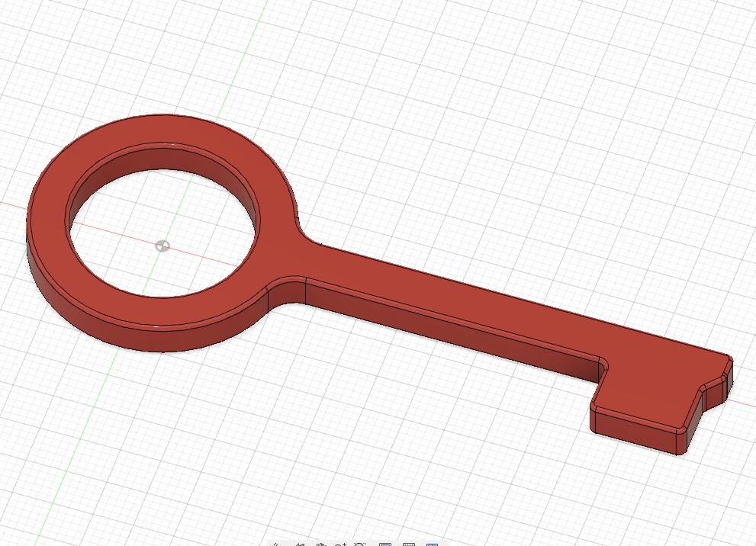Expand the Grid and Snaps dropdown
Screen dimensions: 756x546
pyautogui.click(x=418, y=544)
